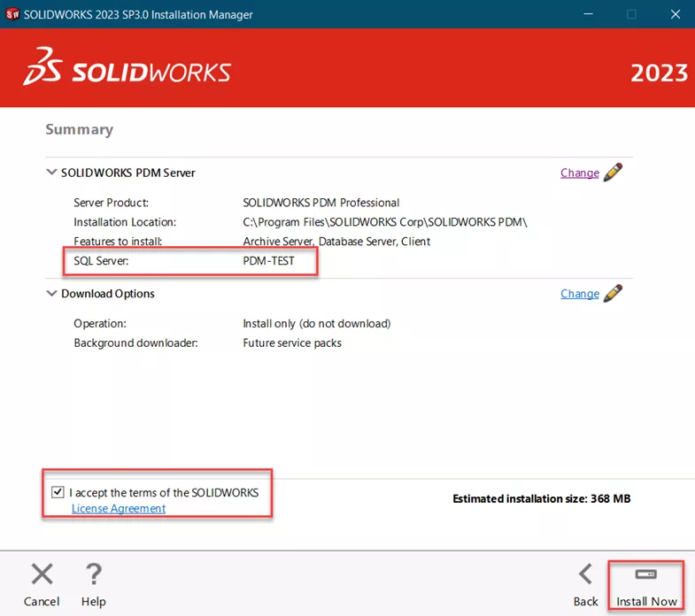Screen dimensions: 695x616
Task: Click the Installation Location: label
Action: [125, 222]
